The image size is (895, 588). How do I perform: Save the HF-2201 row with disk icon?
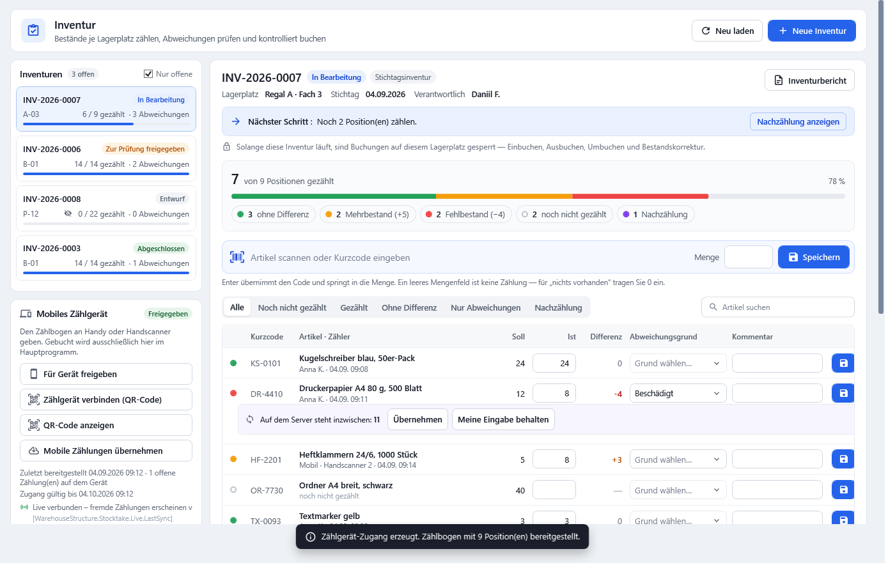tap(843, 459)
